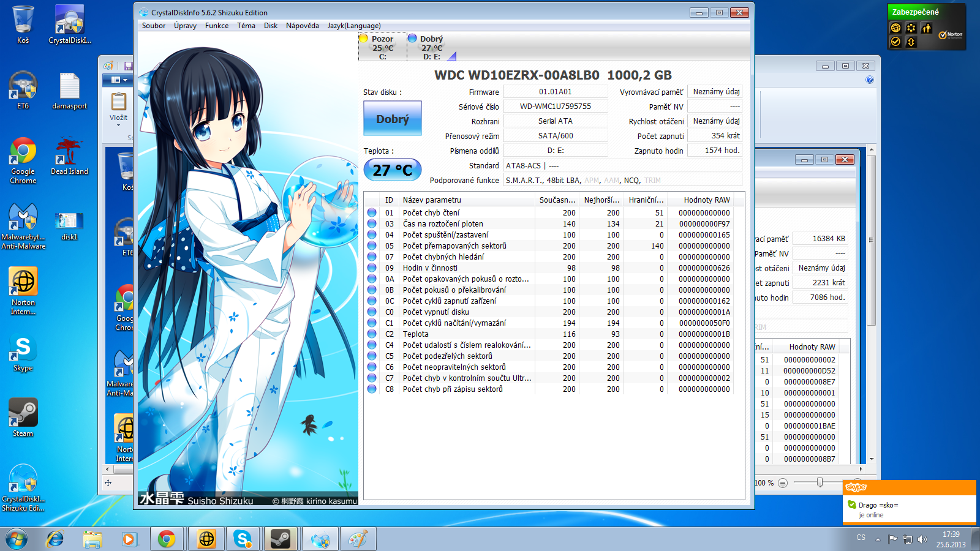Click status icon for Počet chyb čtení row

pos(372,212)
